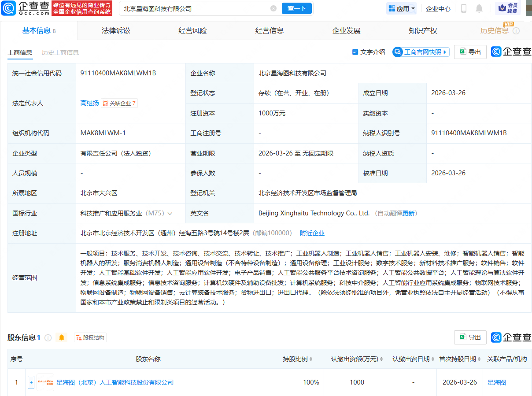Open the 知识产权 tab
This screenshot has width=532, height=396.
(423, 30)
